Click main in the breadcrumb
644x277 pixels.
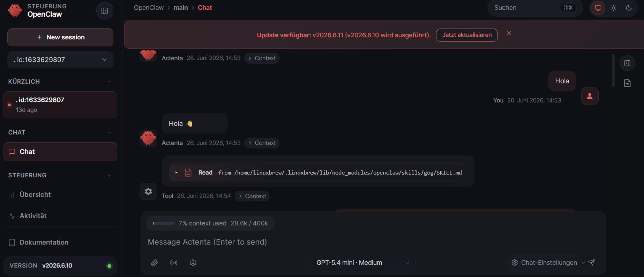coord(181,8)
